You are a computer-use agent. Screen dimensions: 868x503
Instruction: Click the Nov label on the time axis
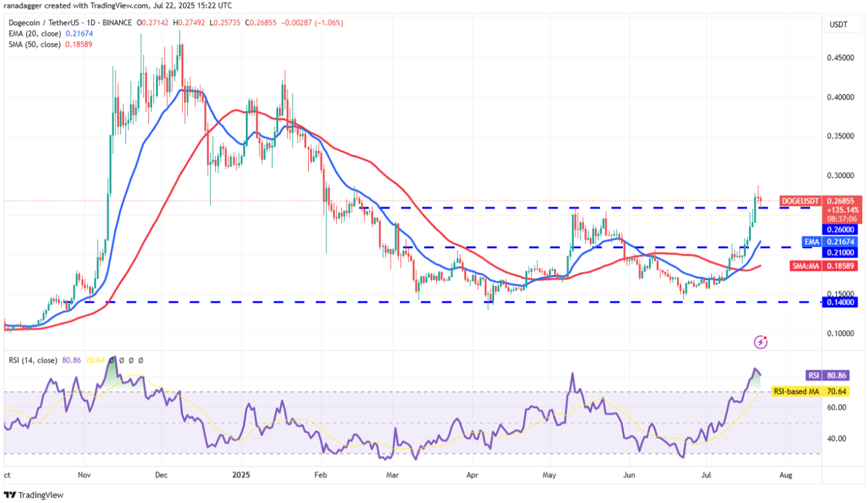click(x=85, y=476)
